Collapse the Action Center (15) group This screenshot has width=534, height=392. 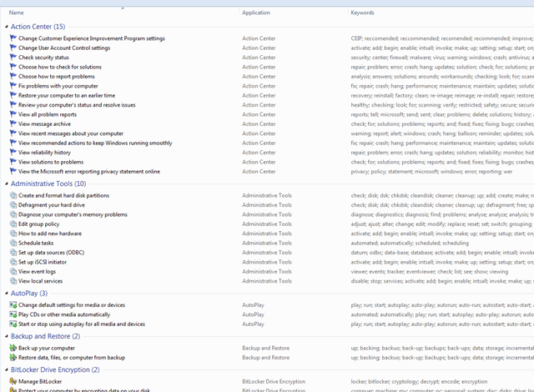(x=7, y=27)
